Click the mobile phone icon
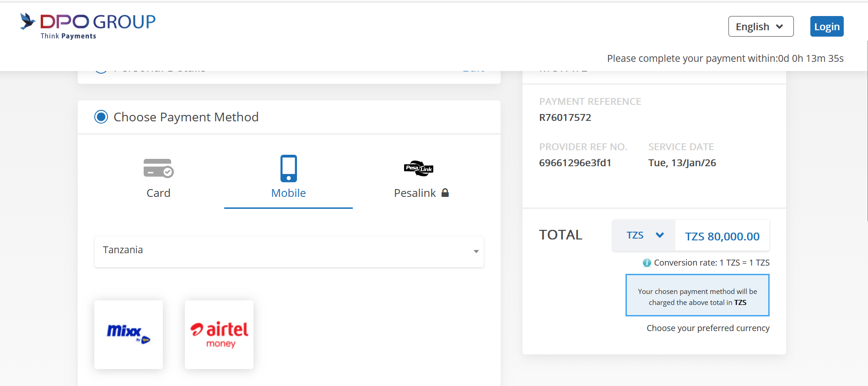 (288, 168)
